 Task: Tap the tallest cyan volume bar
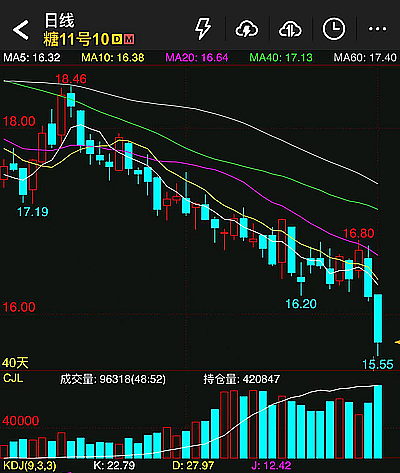click(378, 422)
